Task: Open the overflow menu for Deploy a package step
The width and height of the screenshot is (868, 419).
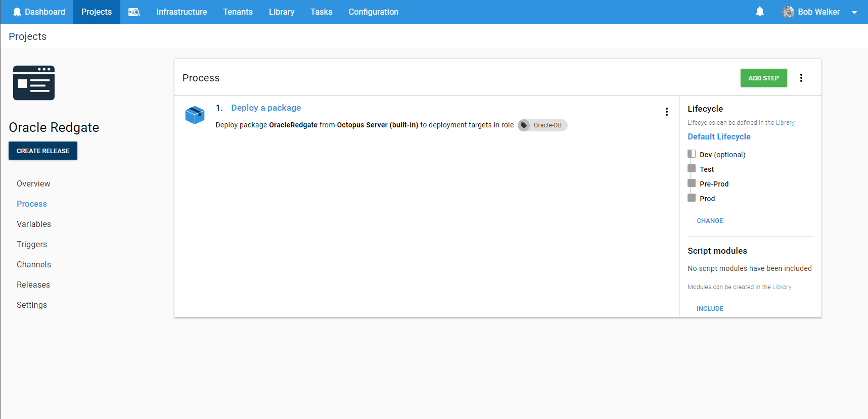Action: pos(666,112)
